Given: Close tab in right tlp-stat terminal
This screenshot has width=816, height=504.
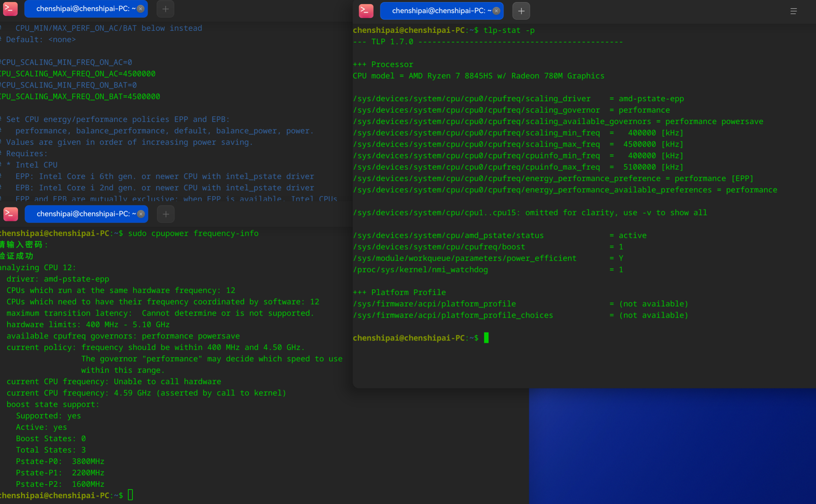Looking at the screenshot, I should coord(496,11).
